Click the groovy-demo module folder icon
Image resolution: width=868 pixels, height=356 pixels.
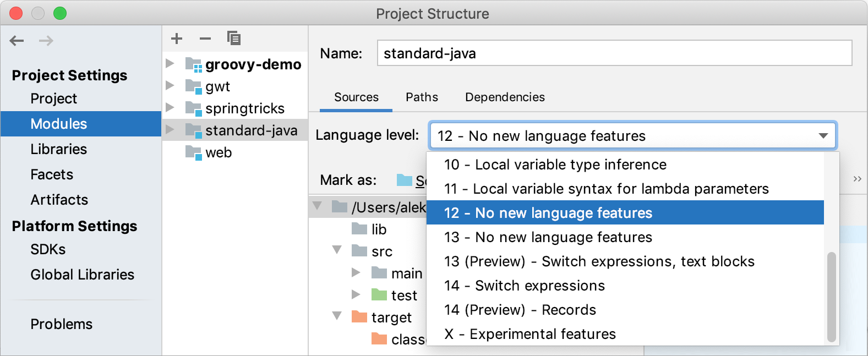[194, 64]
